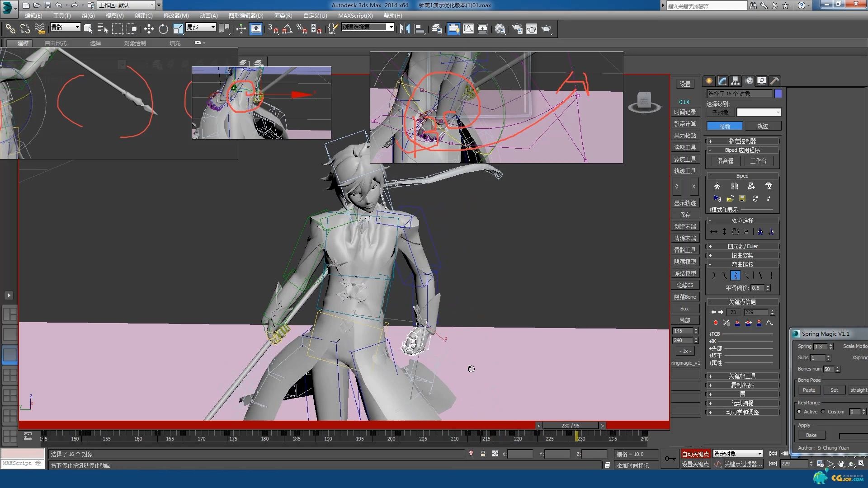Choose the Select and Move tool
The height and width of the screenshot is (488, 868).
pyautogui.click(x=149, y=29)
